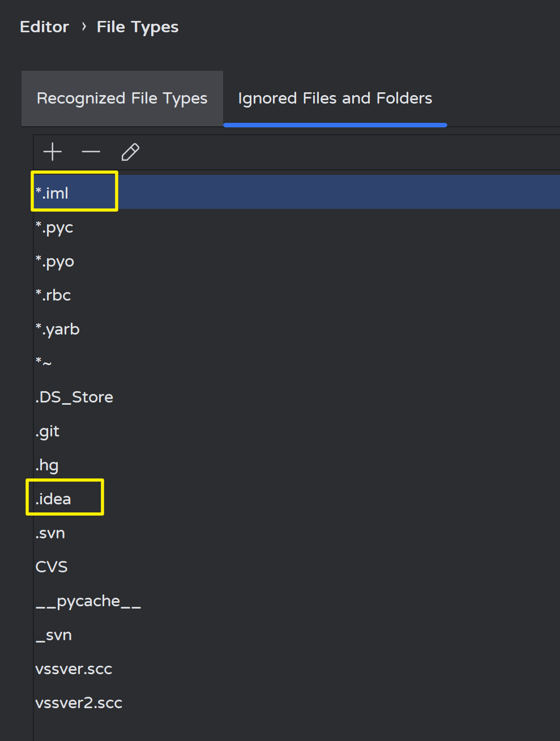The height and width of the screenshot is (741, 560).
Task: Switch to Recognized File Types tab
Action: 122,98
